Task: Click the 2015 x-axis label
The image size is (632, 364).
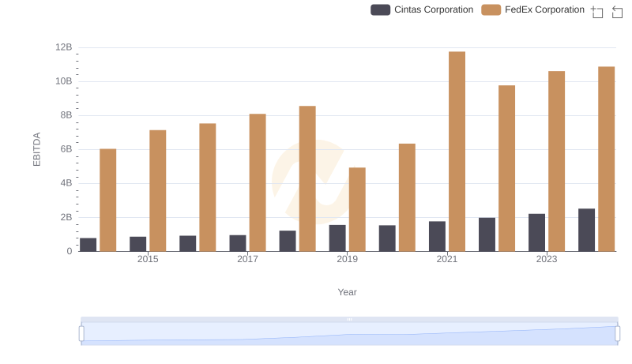Action: click(x=148, y=259)
